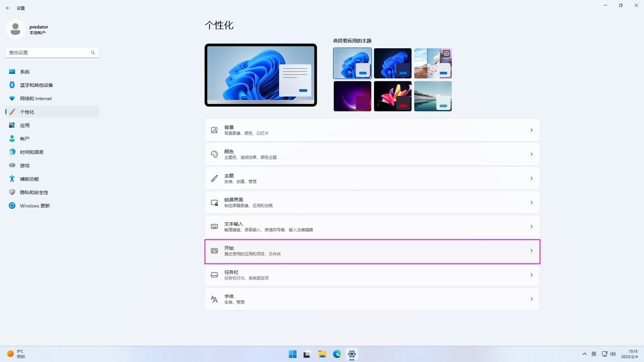Select 蓝牙和其他设备 in the sidebar

coord(35,85)
